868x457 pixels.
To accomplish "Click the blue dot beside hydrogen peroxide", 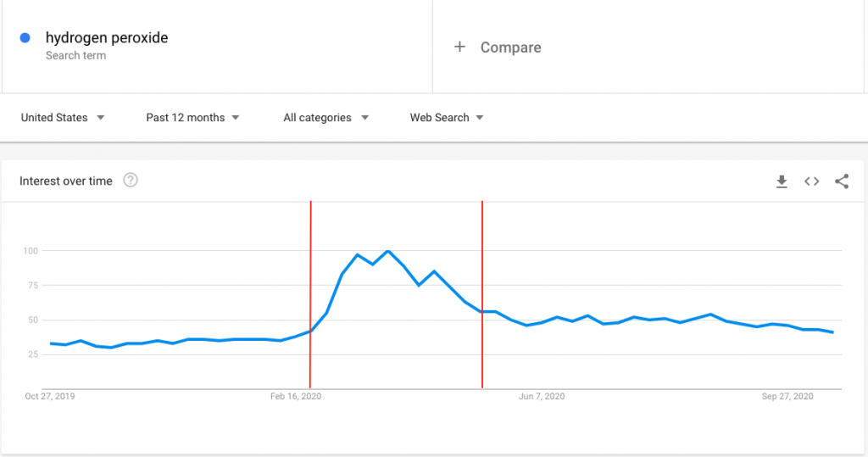I will click(x=25, y=38).
